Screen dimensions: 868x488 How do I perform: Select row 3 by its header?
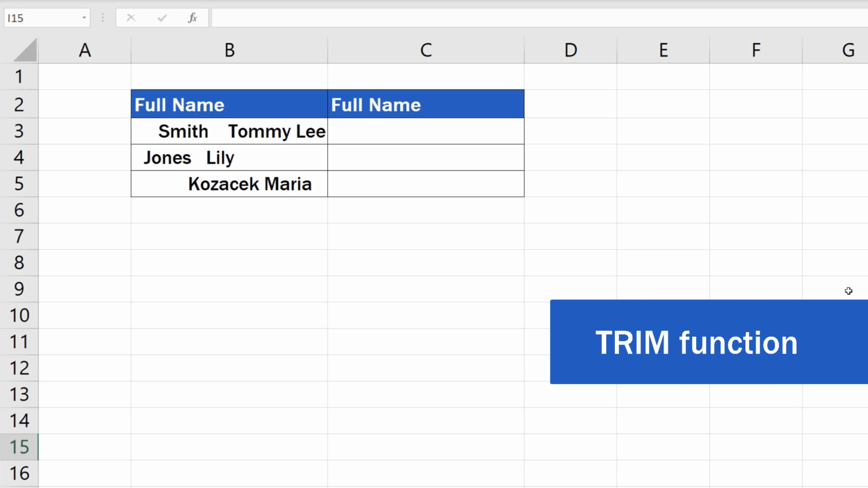19,131
